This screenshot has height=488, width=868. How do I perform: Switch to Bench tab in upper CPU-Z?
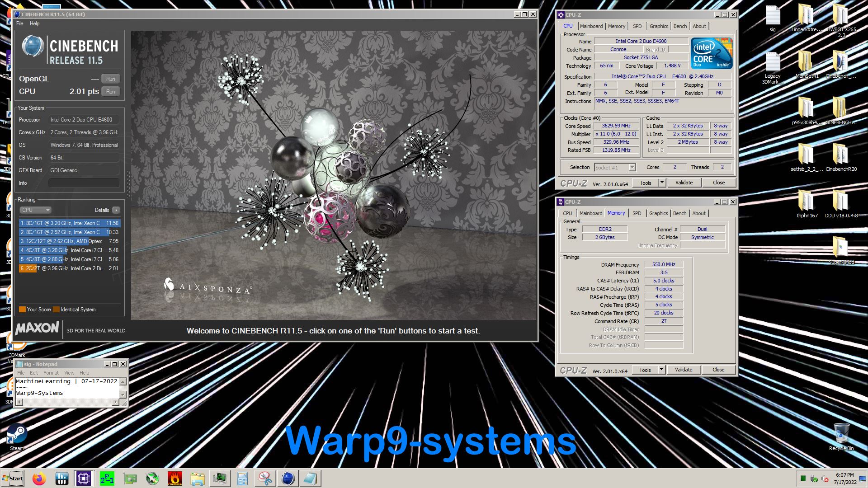680,26
